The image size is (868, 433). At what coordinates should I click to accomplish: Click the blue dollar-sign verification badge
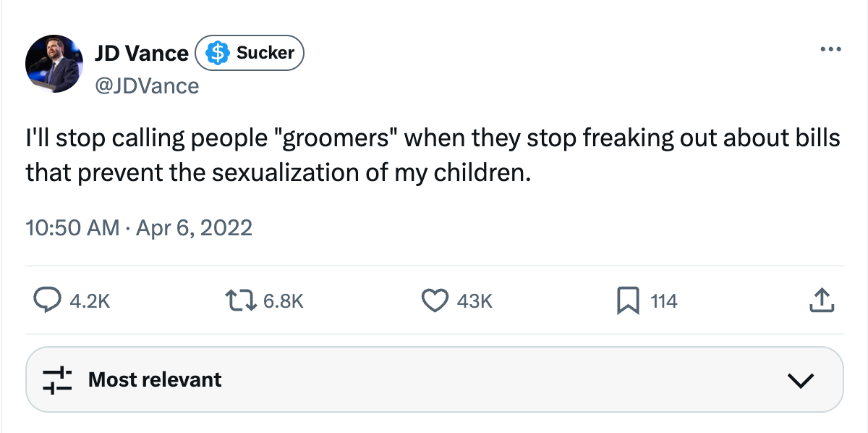[217, 52]
